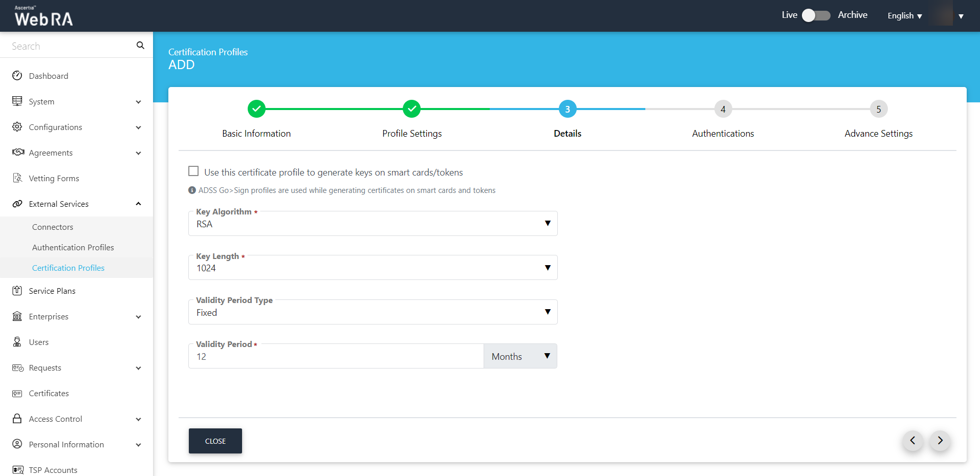Enable smart cards/tokens key generation checkbox
Screen dimensions: 980x476
tap(193, 171)
